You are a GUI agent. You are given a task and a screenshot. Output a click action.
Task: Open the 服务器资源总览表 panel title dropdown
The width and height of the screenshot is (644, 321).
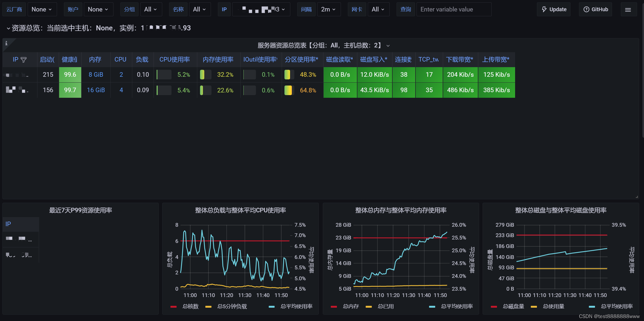[388, 46]
